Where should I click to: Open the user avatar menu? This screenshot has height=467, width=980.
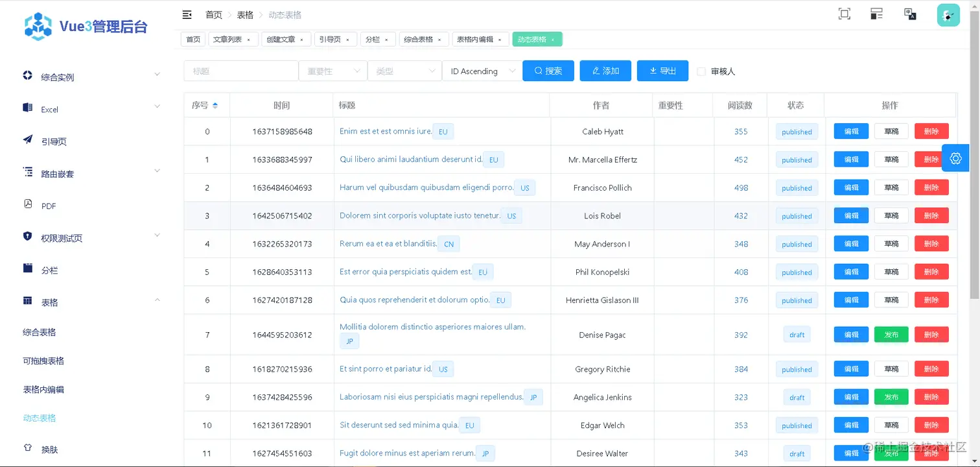[948, 15]
